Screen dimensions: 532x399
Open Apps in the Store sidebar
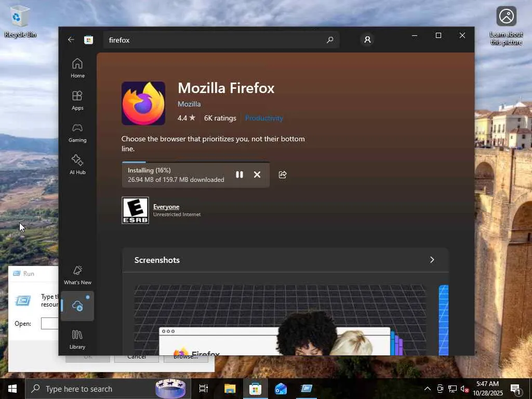tap(77, 100)
